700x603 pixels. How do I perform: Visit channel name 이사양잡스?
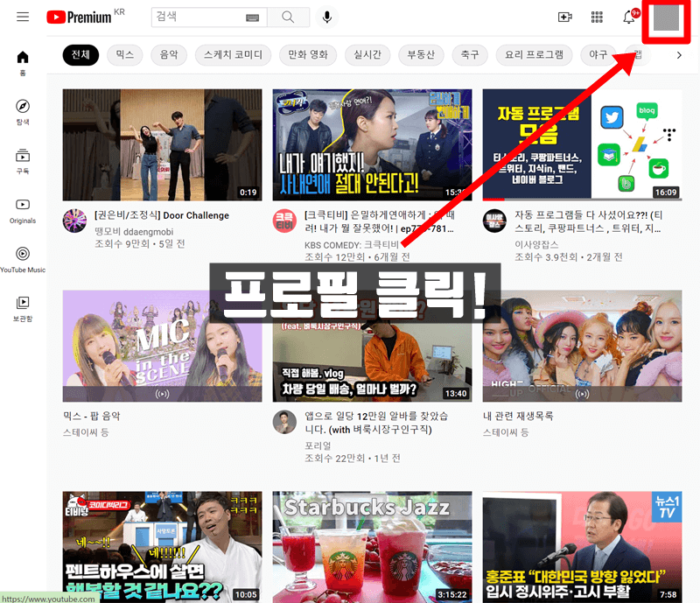(x=536, y=245)
